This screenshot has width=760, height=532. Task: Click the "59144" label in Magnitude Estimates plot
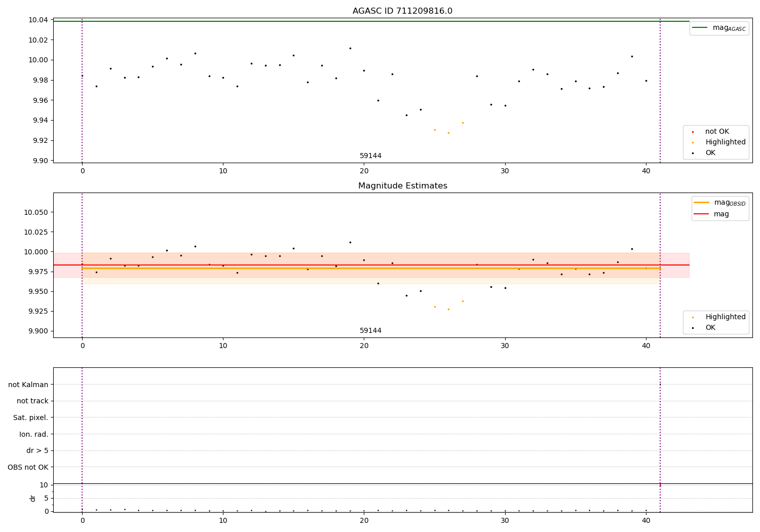pos(370,331)
